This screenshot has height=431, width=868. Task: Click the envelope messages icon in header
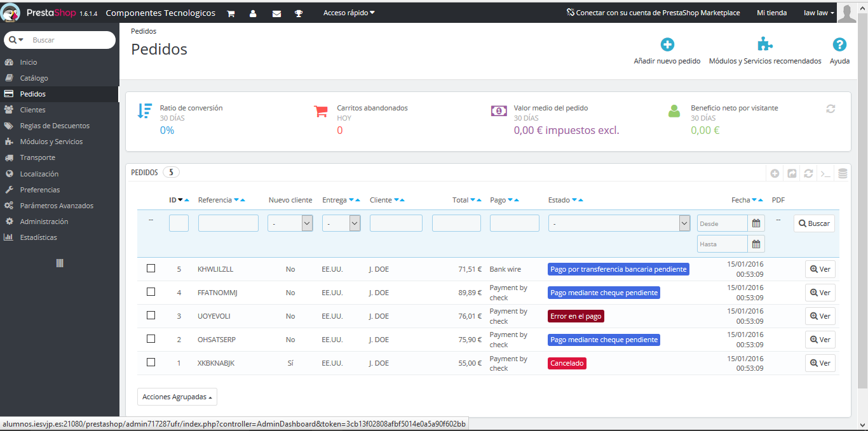(x=276, y=13)
